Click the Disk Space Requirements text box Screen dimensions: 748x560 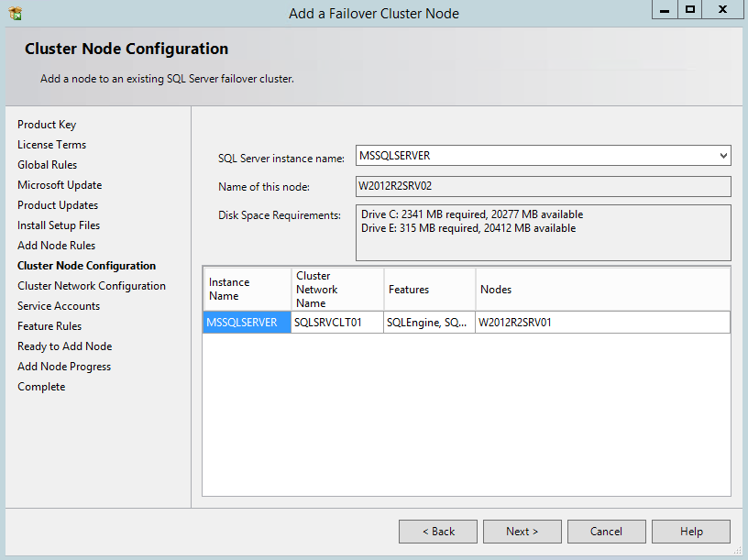click(543, 232)
